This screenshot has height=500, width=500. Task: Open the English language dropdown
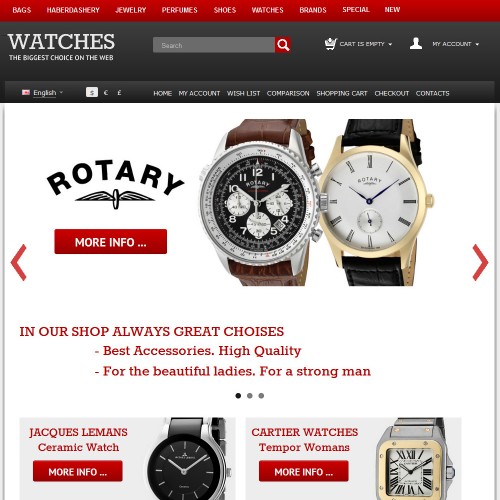pyautogui.click(x=47, y=93)
